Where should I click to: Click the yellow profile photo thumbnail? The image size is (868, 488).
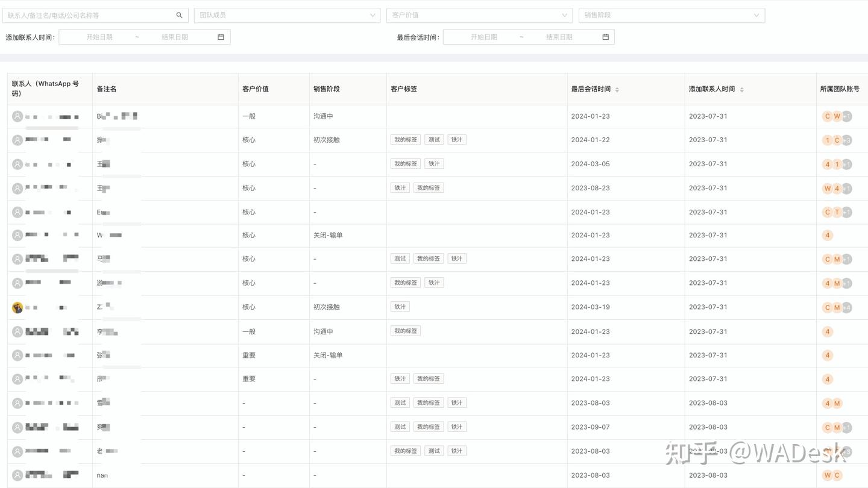[x=17, y=307]
